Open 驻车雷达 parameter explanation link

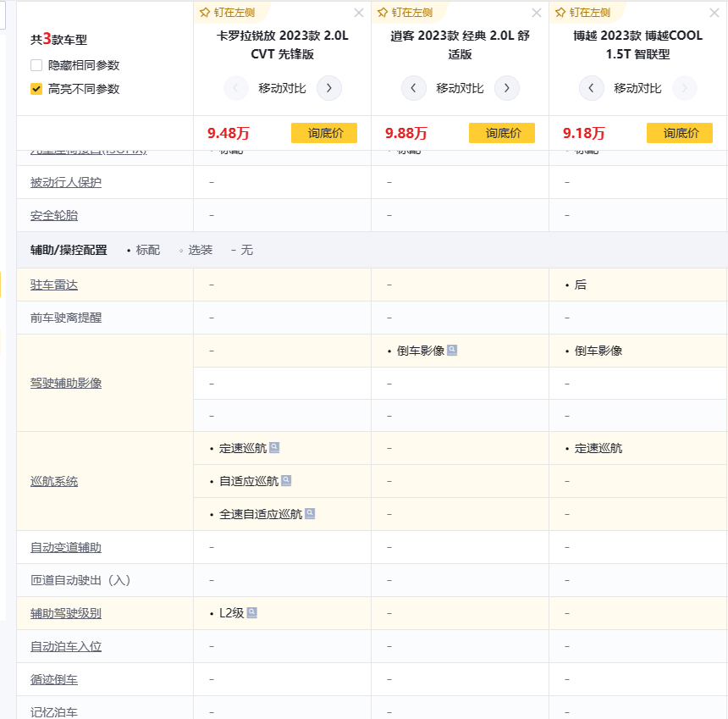pos(54,285)
